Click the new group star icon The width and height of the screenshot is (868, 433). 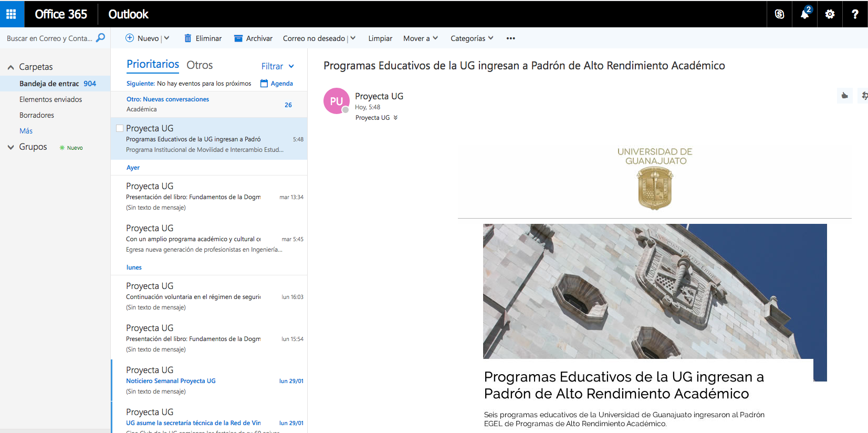62,148
